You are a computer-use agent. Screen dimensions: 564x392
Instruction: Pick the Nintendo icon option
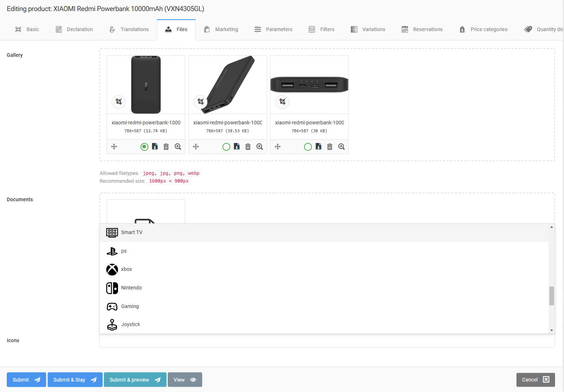pyautogui.click(x=131, y=288)
